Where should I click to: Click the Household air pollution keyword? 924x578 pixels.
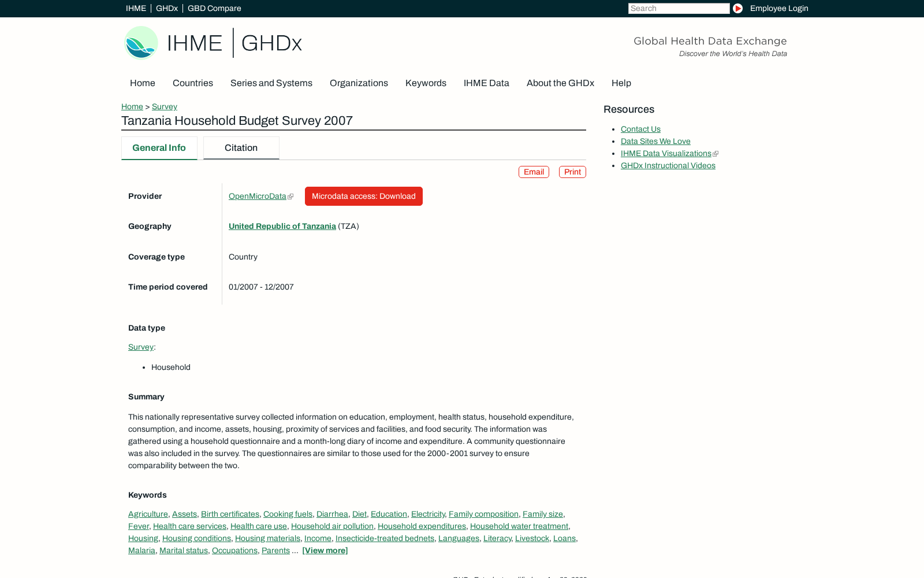332,526
